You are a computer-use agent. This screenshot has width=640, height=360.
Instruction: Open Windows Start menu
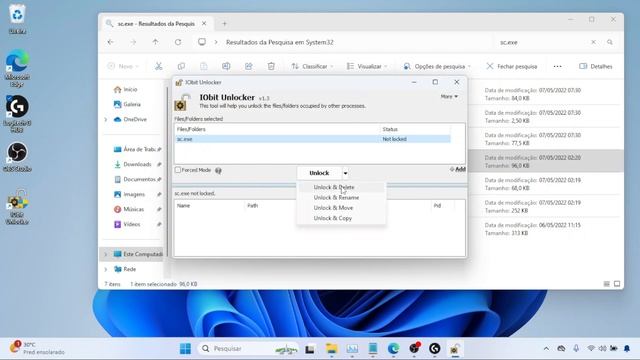[x=185, y=349]
